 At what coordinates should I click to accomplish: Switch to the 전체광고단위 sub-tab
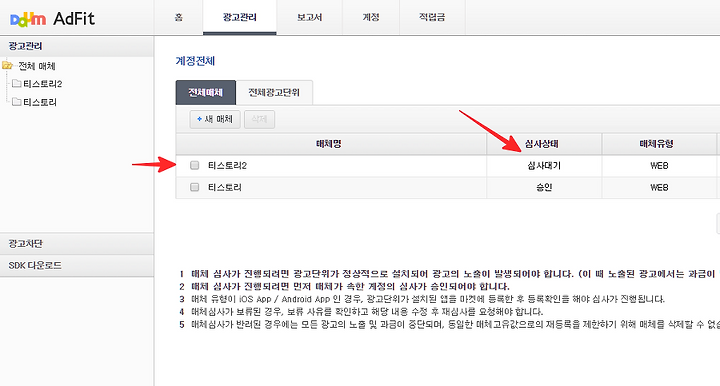(x=274, y=92)
